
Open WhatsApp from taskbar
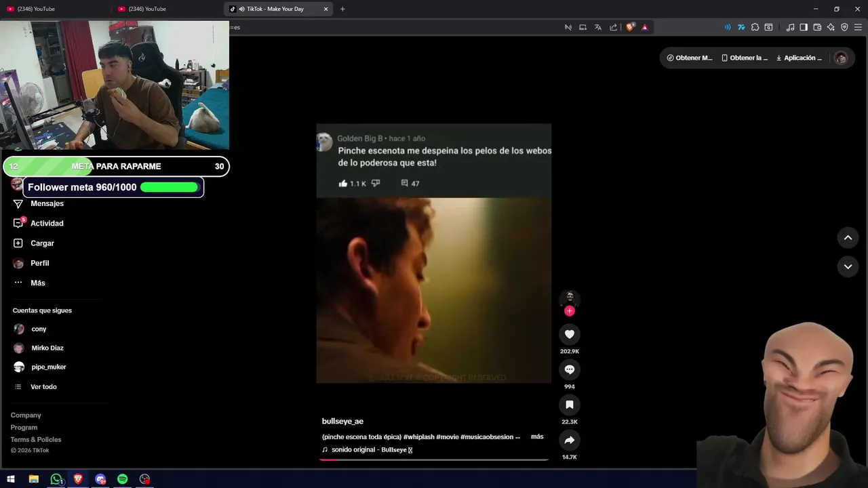56,479
